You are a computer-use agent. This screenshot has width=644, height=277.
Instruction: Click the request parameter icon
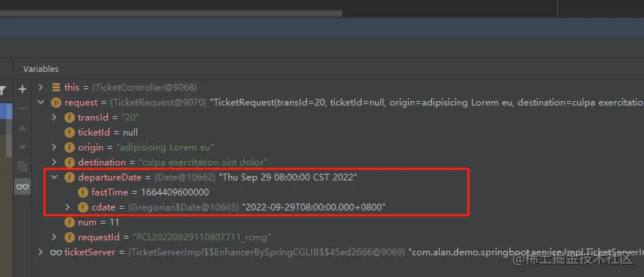56,103
